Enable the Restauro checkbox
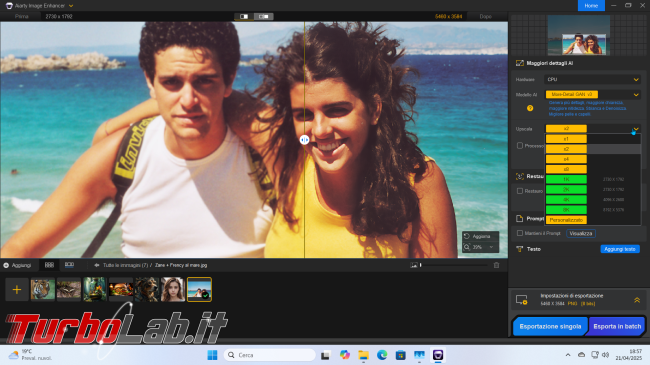 520,191
